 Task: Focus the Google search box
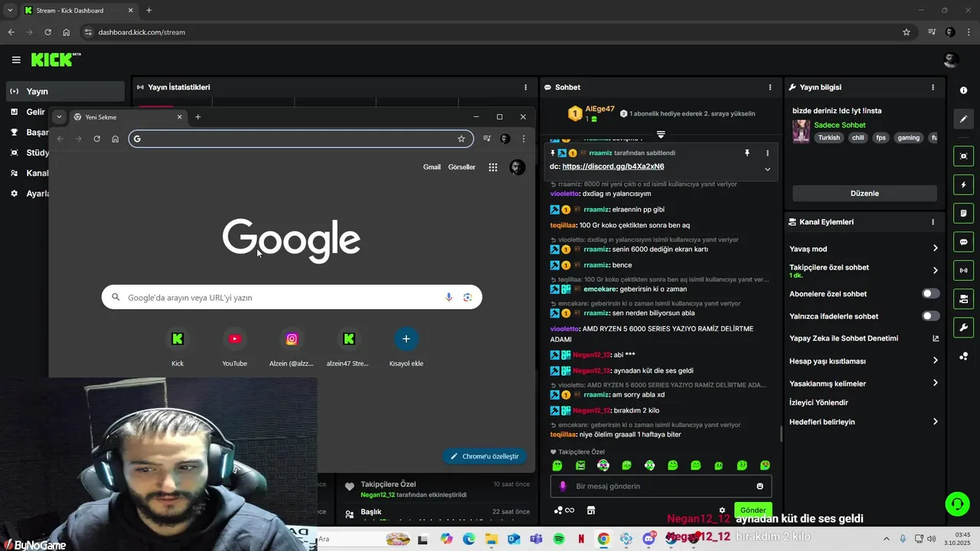292,298
